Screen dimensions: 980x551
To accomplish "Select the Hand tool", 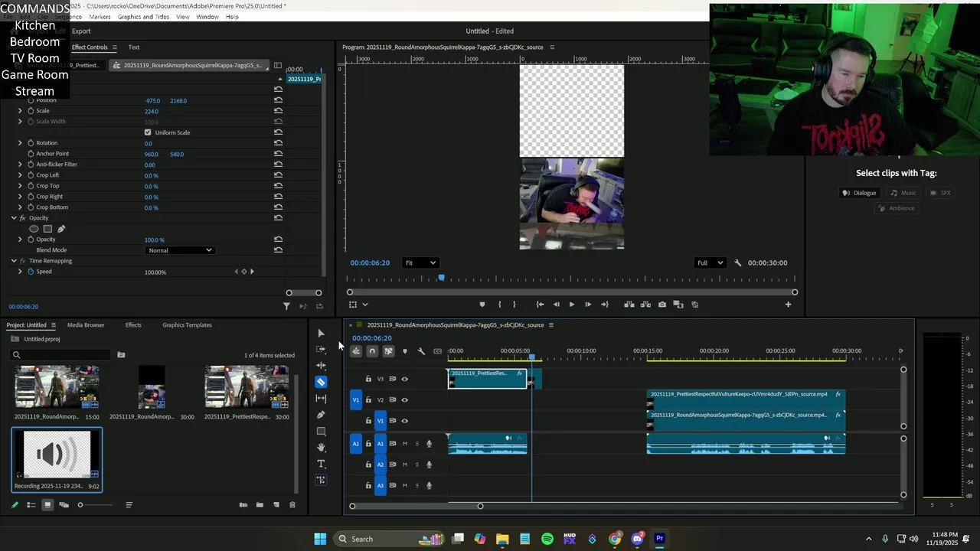I will (x=321, y=447).
